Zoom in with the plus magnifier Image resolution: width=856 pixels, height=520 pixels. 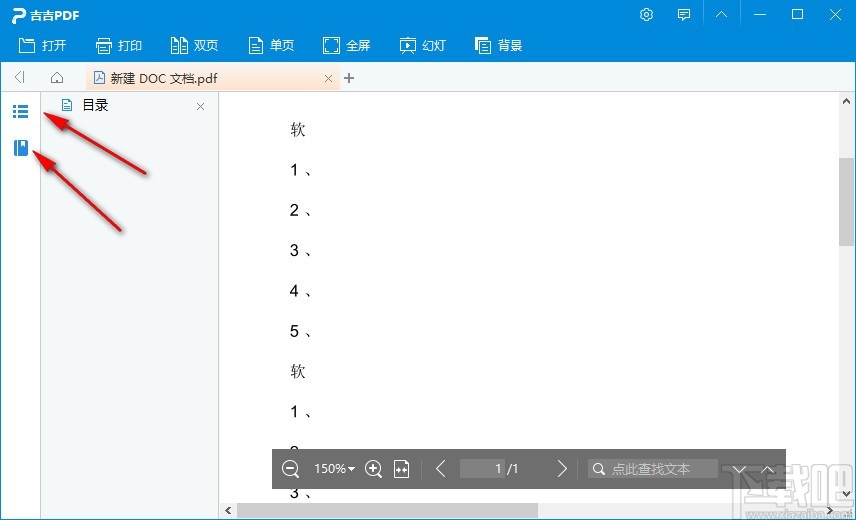click(x=373, y=469)
